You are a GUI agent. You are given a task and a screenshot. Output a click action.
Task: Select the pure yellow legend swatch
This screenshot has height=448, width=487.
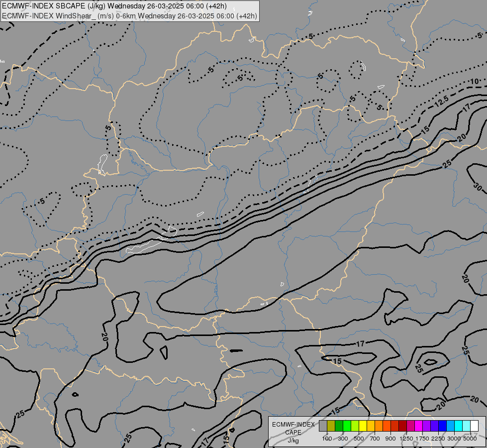pos(363,426)
